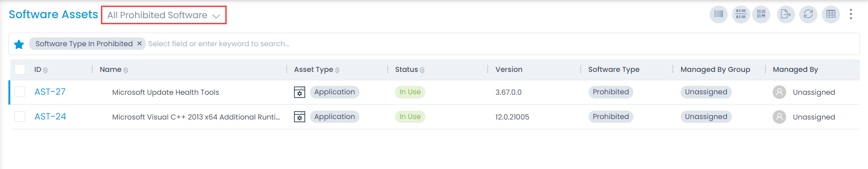Open the three-dot more options menu
The width and height of the screenshot is (868, 169).
coord(851,14)
